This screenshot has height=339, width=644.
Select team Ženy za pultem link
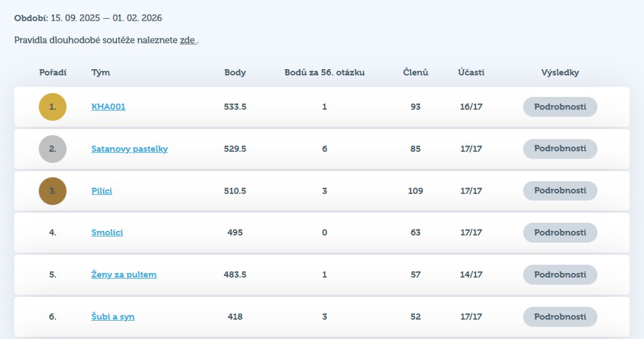point(124,275)
